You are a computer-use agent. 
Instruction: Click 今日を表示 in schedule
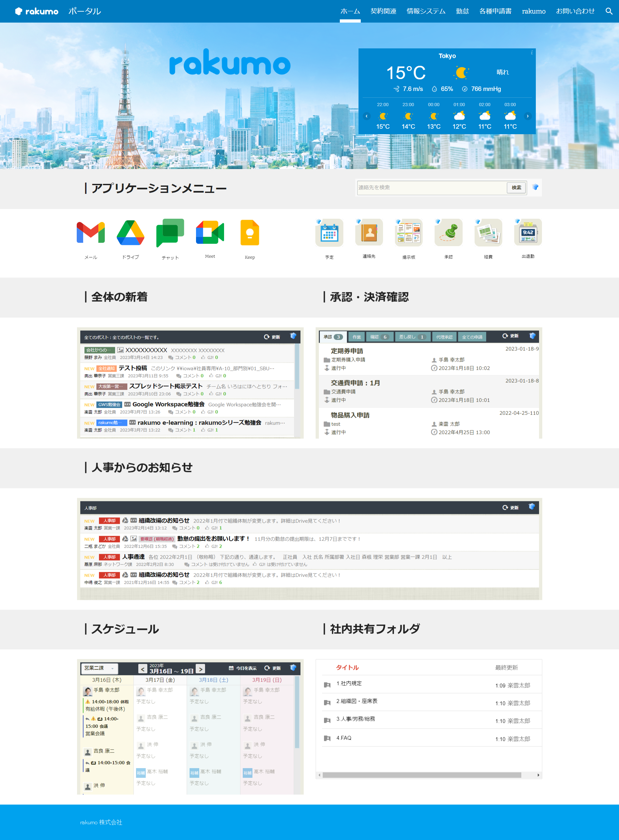click(x=242, y=668)
